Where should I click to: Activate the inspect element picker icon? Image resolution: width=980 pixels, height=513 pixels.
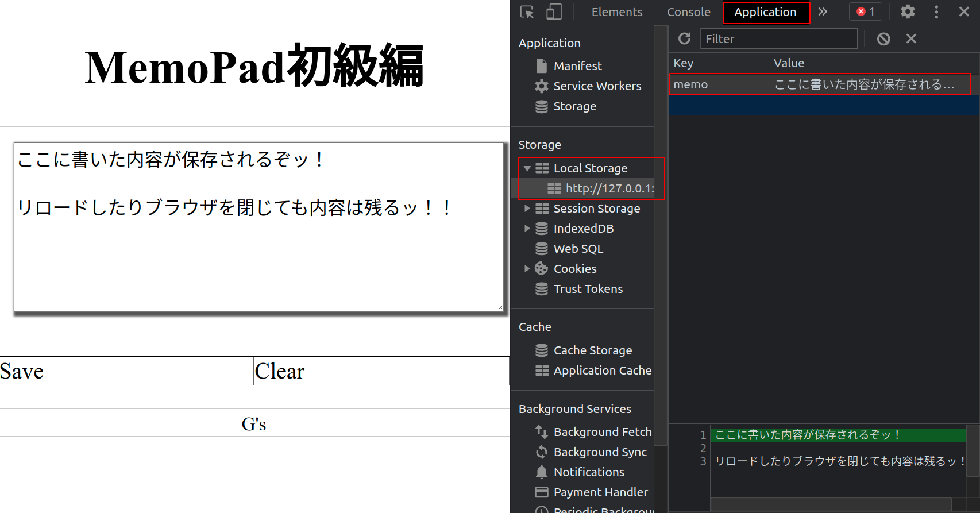coord(527,12)
